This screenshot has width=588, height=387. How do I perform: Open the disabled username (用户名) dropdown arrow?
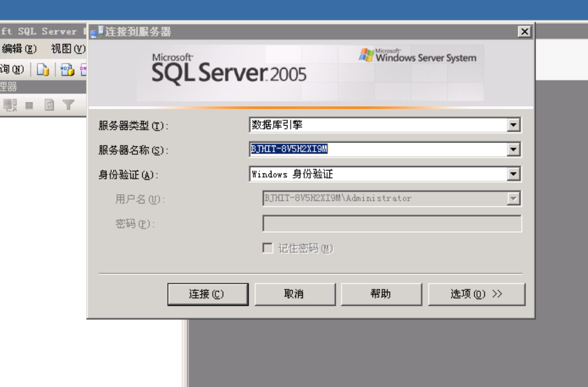513,198
